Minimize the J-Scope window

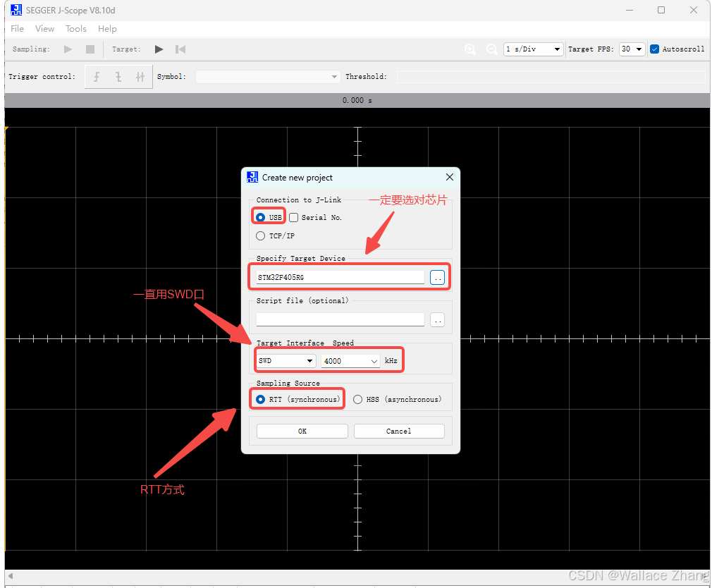pos(630,10)
